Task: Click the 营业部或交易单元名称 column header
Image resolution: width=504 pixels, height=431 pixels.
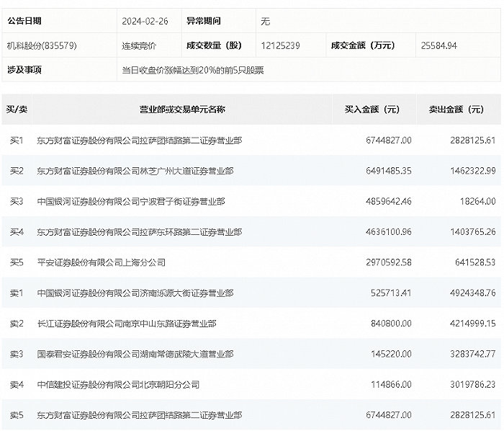Action: click(182, 110)
